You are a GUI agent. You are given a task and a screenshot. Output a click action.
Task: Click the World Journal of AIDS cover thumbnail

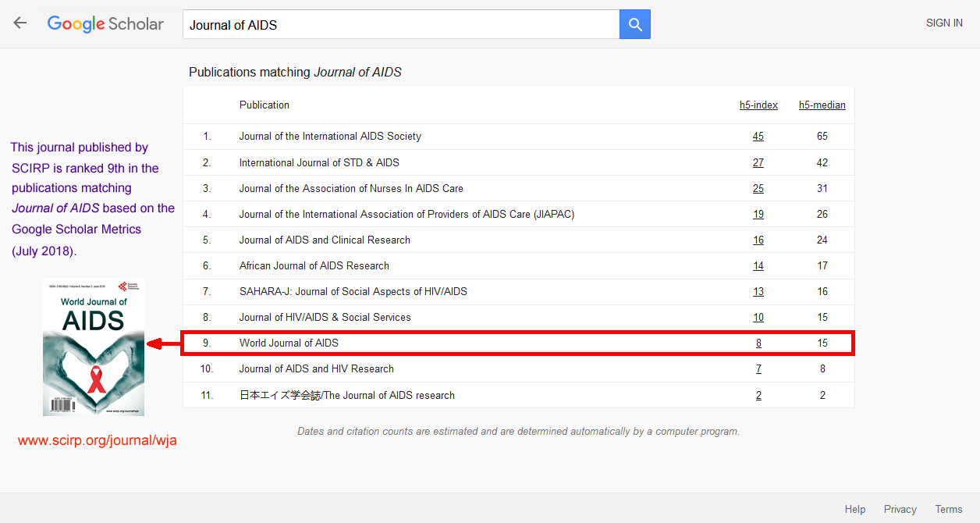tap(94, 347)
